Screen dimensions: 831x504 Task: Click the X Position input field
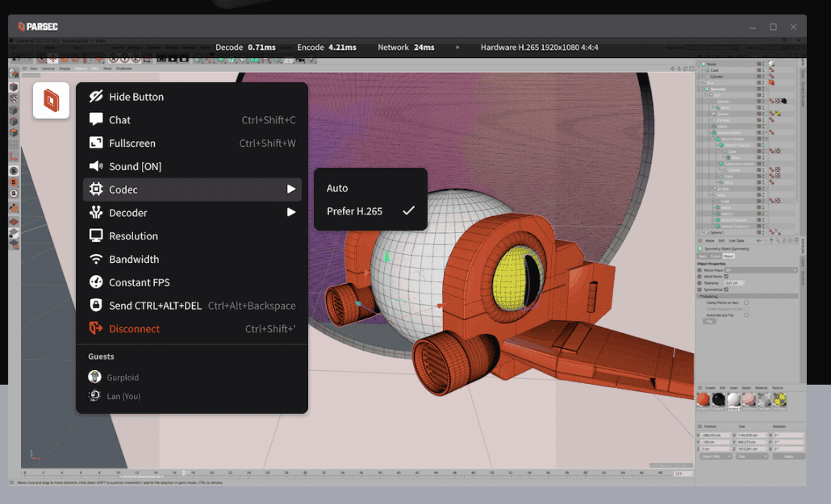point(716,435)
